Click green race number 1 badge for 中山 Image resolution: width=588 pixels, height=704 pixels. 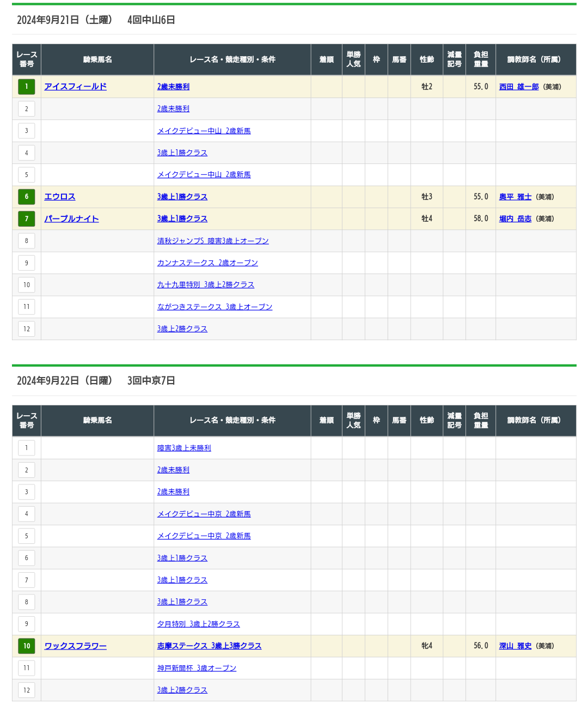27,87
